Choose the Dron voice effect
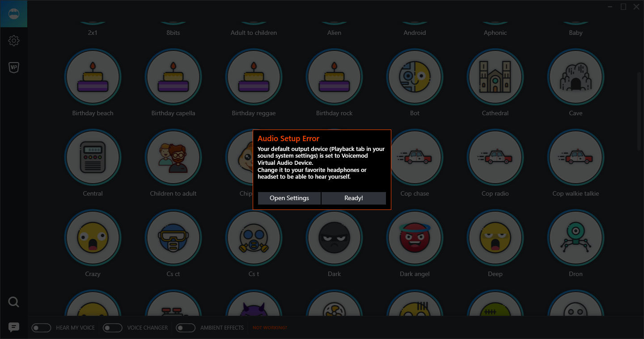 click(x=576, y=238)
